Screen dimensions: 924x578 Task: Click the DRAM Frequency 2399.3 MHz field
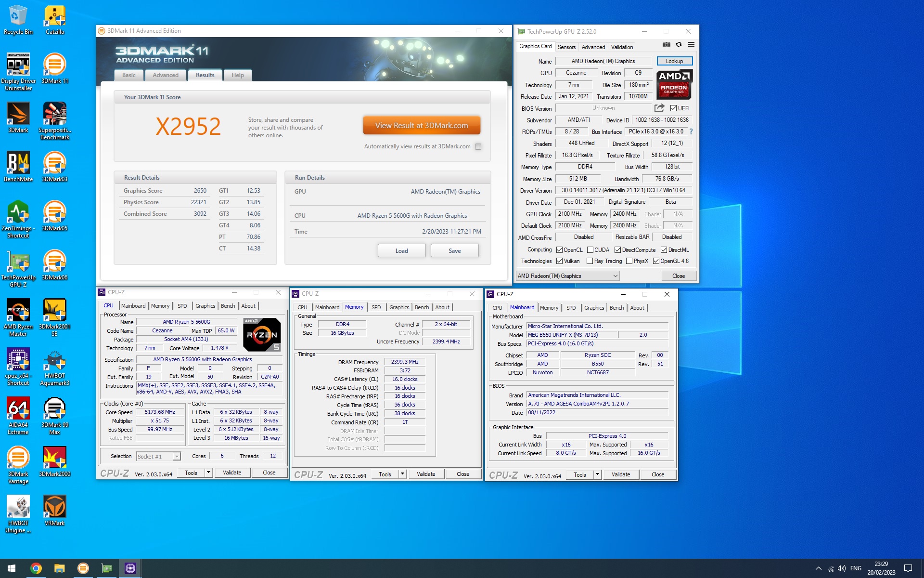pos(405,362)
